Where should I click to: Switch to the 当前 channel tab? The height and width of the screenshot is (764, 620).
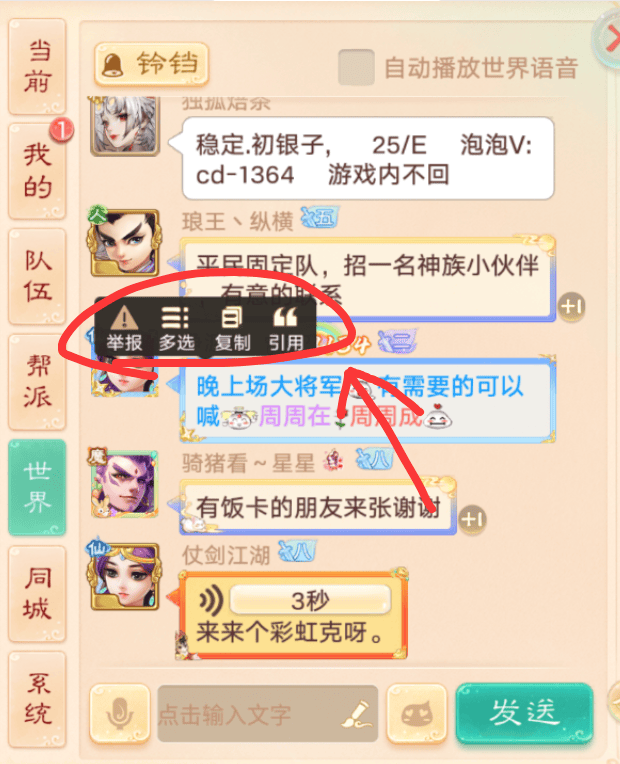point(37,67)
